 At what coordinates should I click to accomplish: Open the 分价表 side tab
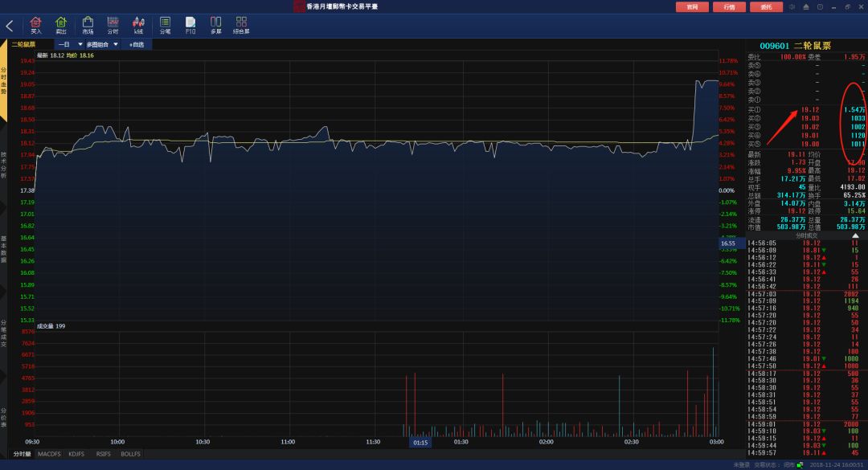coord(3,418)
